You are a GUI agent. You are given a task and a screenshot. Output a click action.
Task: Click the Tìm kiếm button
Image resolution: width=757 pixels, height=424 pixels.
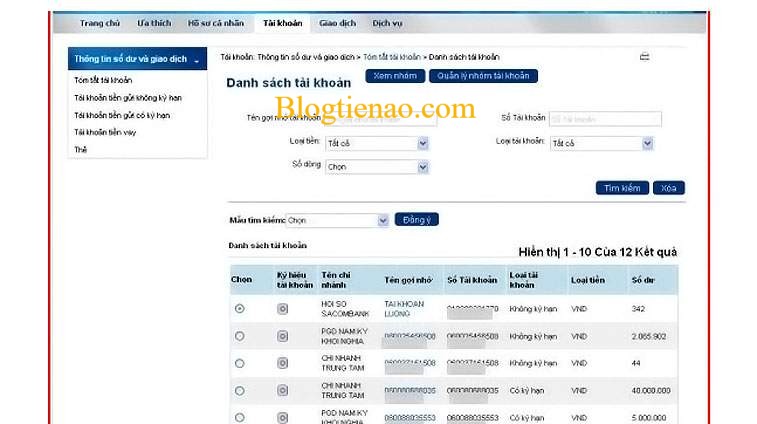pyautogui.click(x=622, y=188)
